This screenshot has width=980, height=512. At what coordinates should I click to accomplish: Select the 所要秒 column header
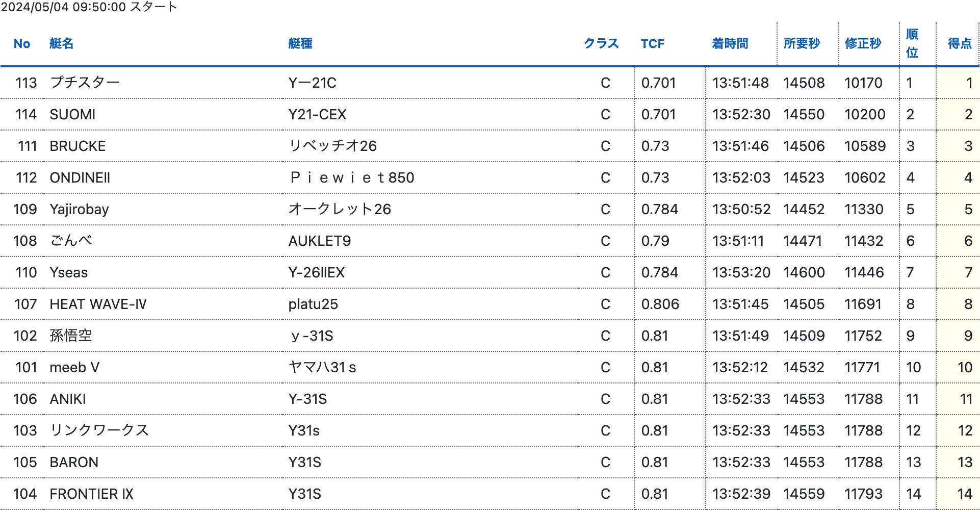click(x=802, y=44)
